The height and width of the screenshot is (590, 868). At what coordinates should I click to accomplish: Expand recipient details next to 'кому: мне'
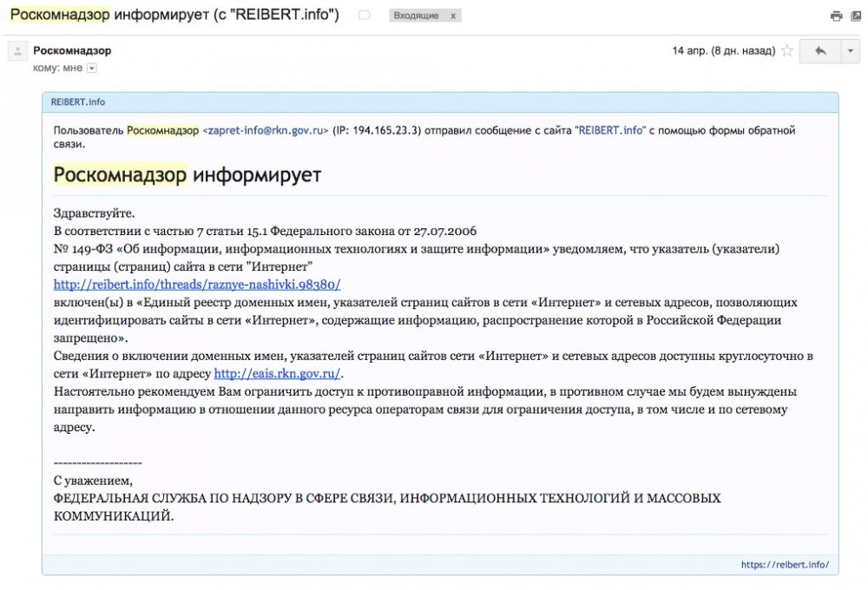coord(92,68)
